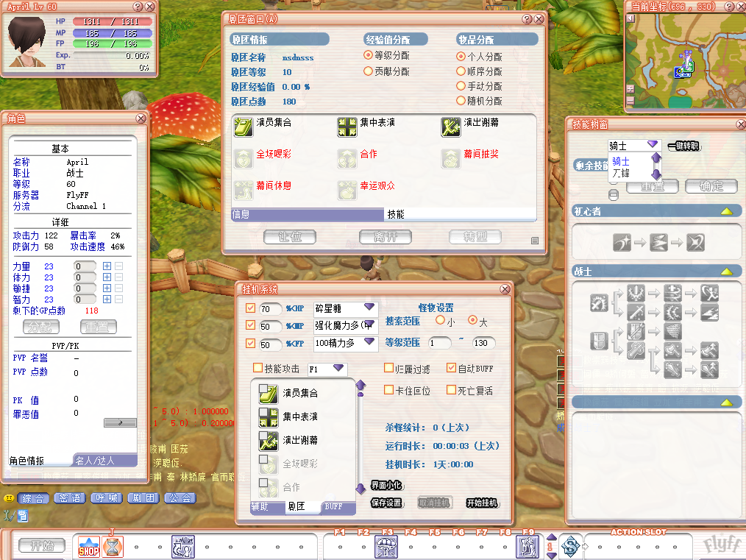Select the 贡献分配 experience radio button
The height and width of the screenshot is (560, 746).
[369, 71]
